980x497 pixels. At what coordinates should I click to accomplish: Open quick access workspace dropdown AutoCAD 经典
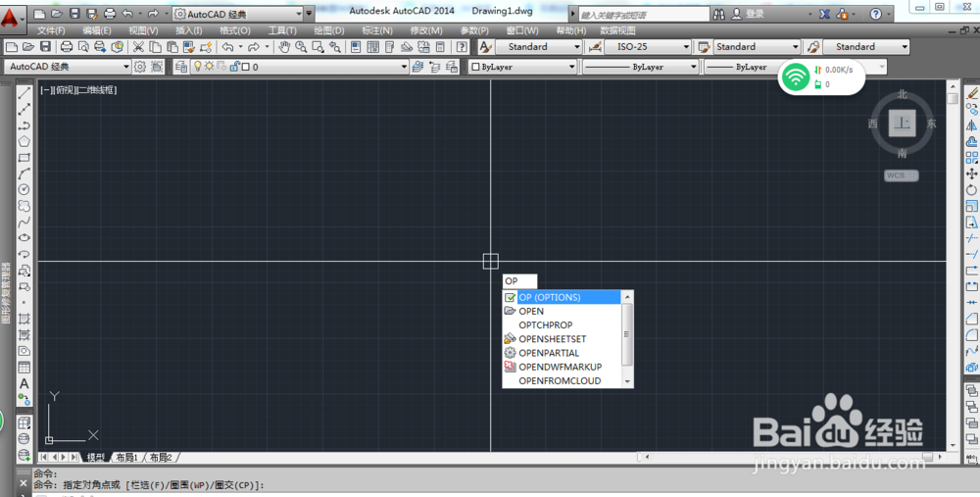coord(238,14)
